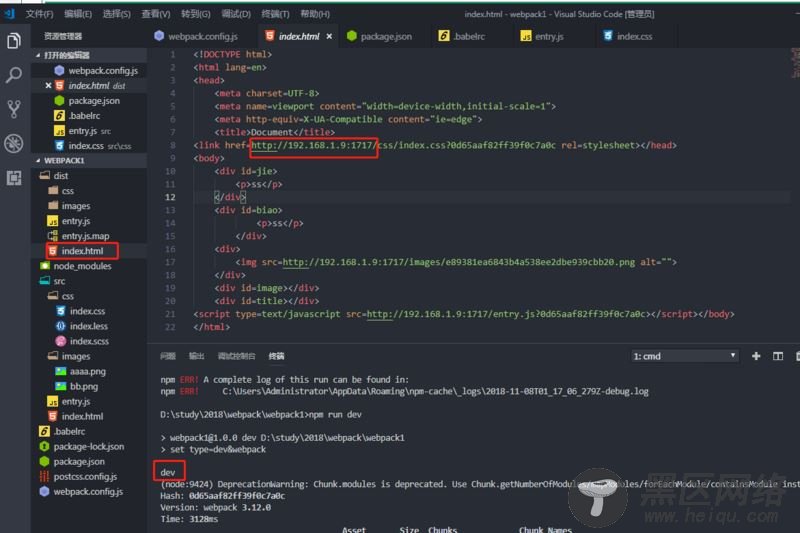This screenshot has height=533, width=800.
Task: Open entry.js.map file
Action: pos(85,236)
